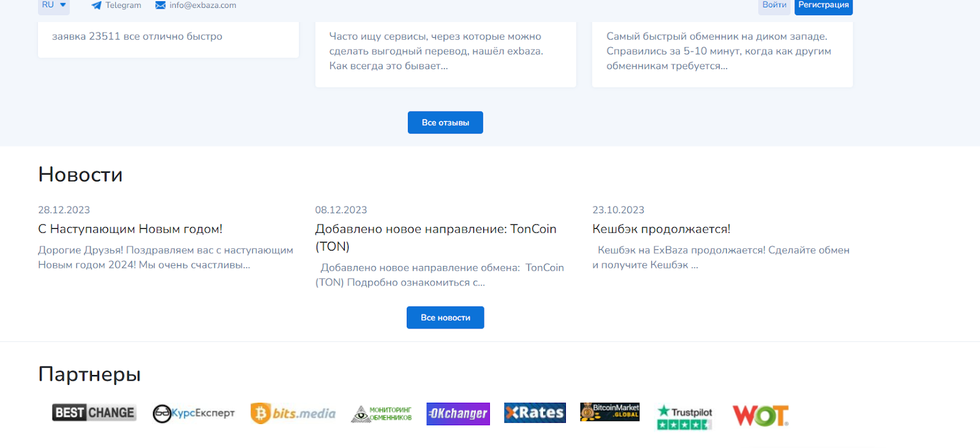
Task: Open the Trustpilot partner logo
Action: pos(685,417)
